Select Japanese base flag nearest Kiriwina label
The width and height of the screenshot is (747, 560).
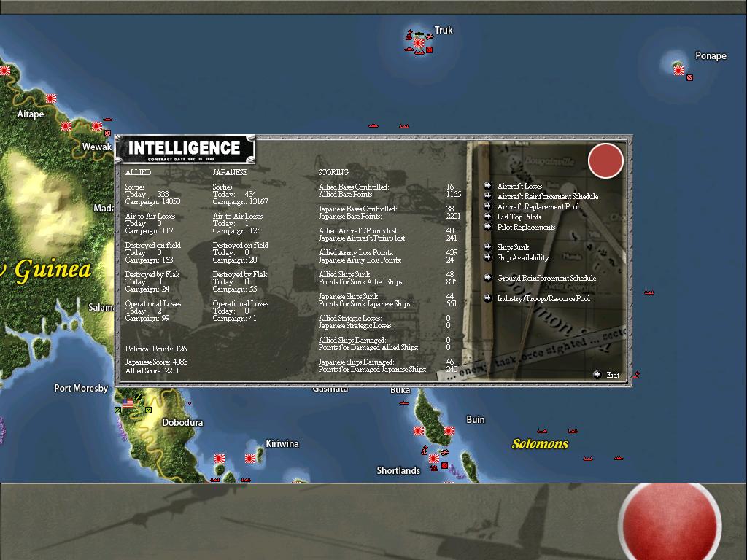(250, 459)
